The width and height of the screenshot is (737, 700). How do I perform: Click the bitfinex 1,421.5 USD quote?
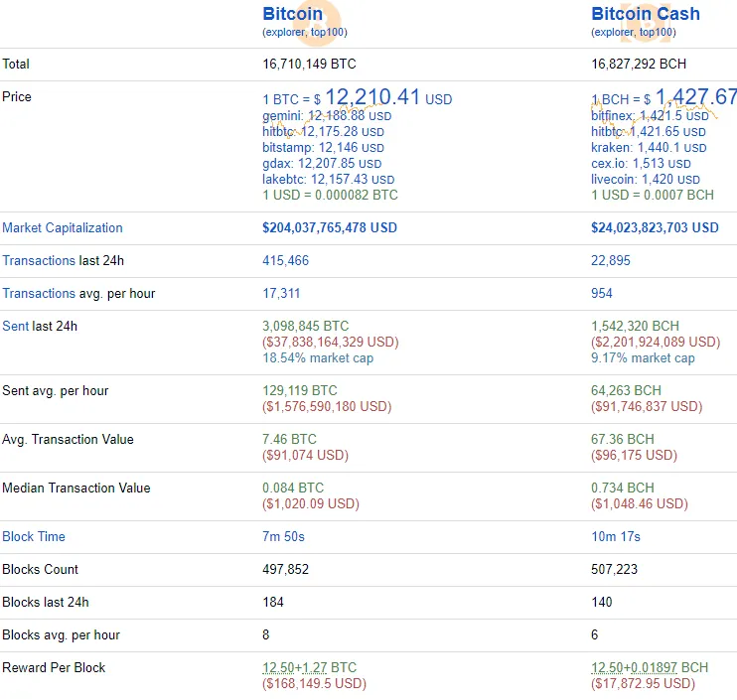[x=650, y=116]
